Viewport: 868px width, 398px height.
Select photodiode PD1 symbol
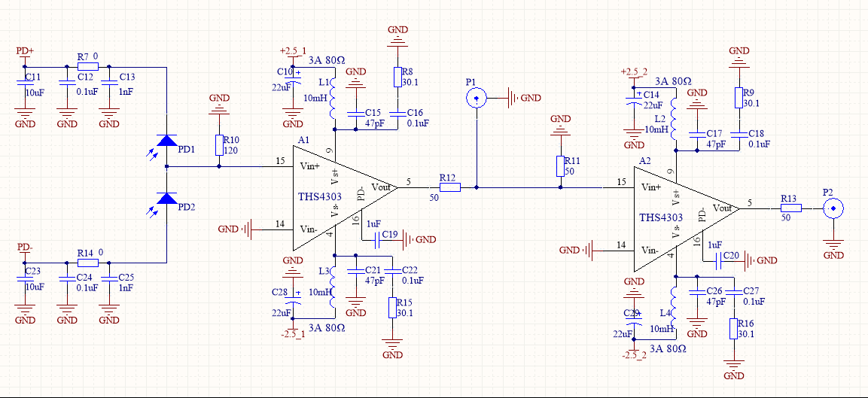tap(166, 139)
